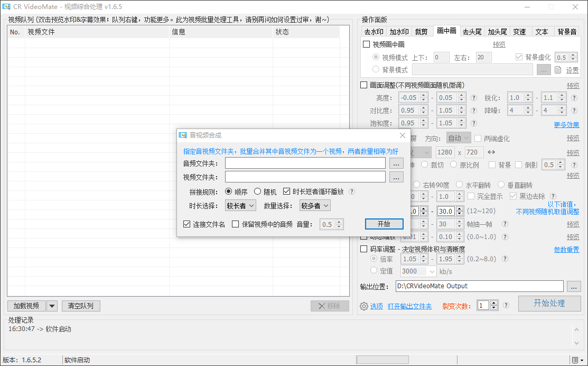588x366 pixels.
Task: Uncheck the 连接文件名 checkbox
Action: [x=186, y=224]
